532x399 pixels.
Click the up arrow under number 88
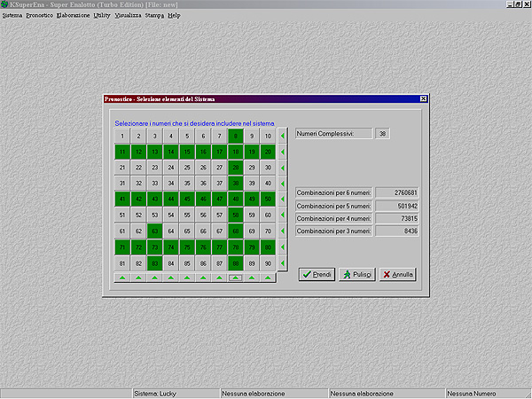click(236, 278)
